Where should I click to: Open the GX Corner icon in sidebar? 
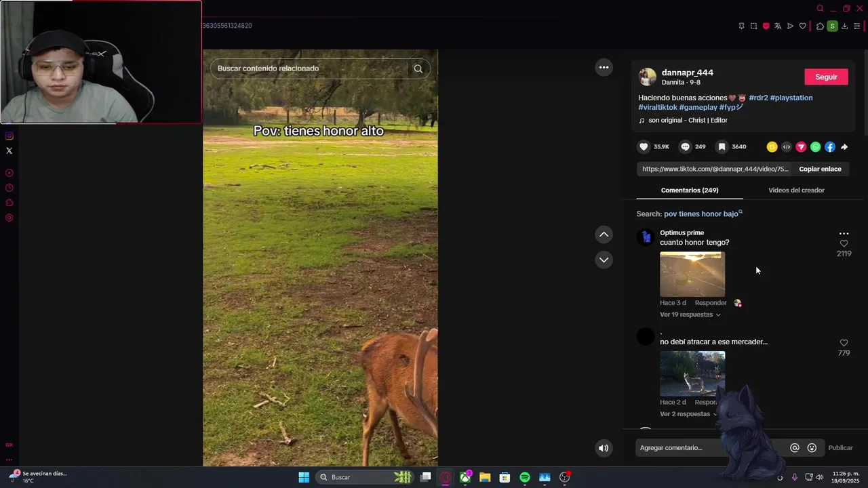tap(9, 445)
